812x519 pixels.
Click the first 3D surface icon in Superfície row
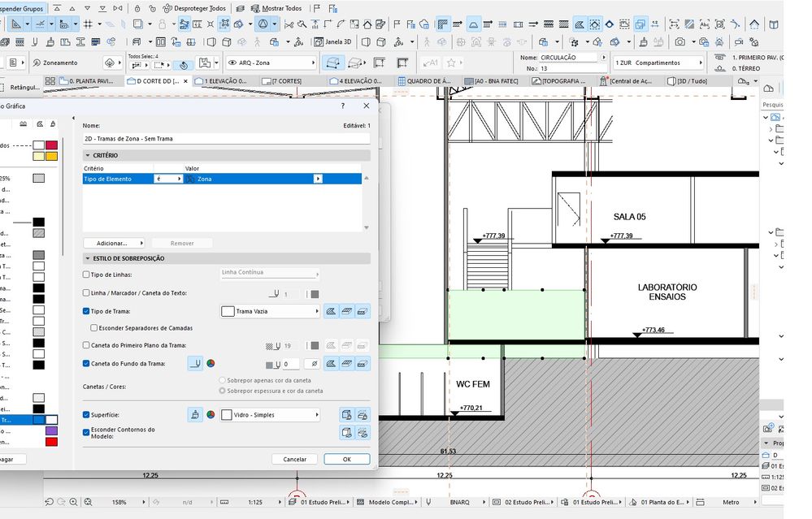pyautogui.click(x=347, y=415)
